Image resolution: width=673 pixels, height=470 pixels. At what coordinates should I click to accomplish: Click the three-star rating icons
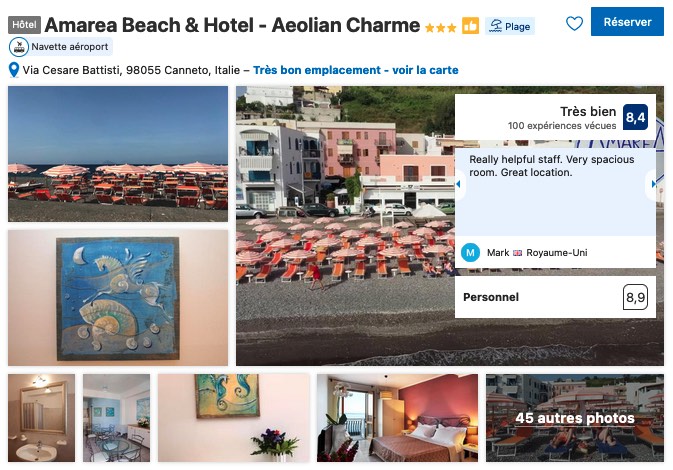coord(440,28)
